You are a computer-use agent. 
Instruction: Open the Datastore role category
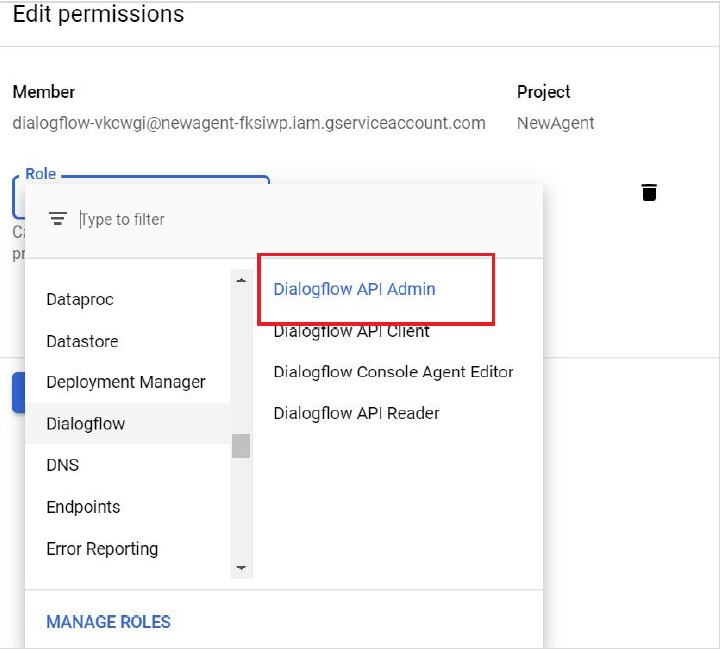pos(82,342)
